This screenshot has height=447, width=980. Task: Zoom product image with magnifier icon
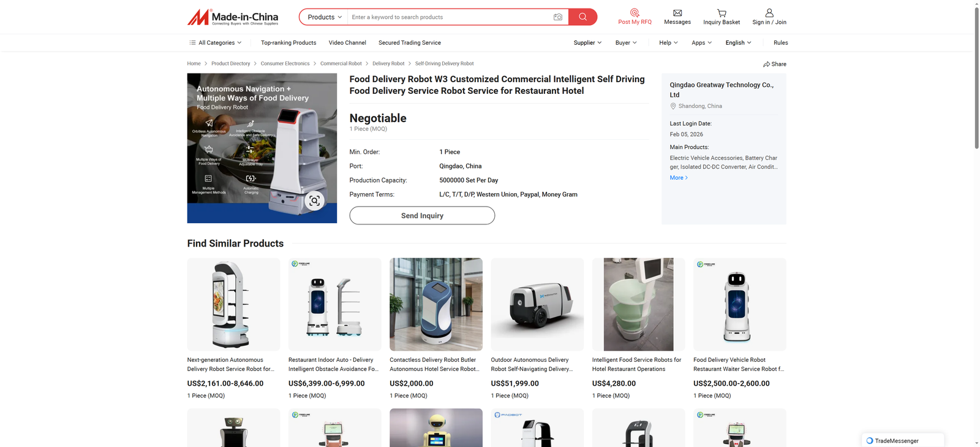(314, 201)
